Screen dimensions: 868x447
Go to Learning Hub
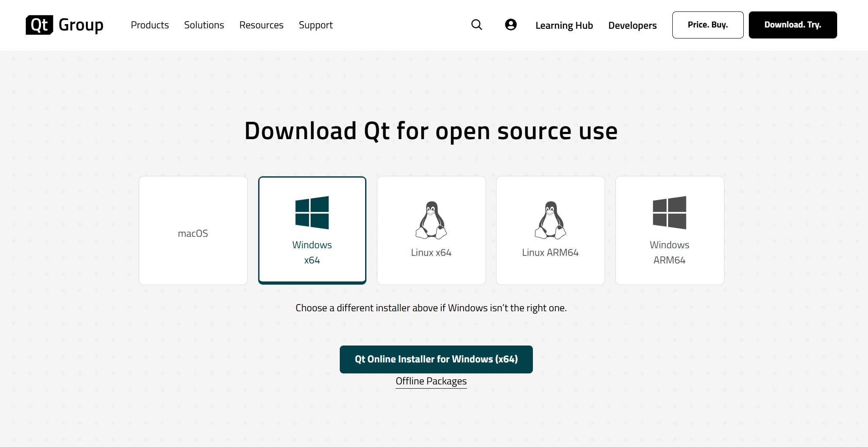564,25
